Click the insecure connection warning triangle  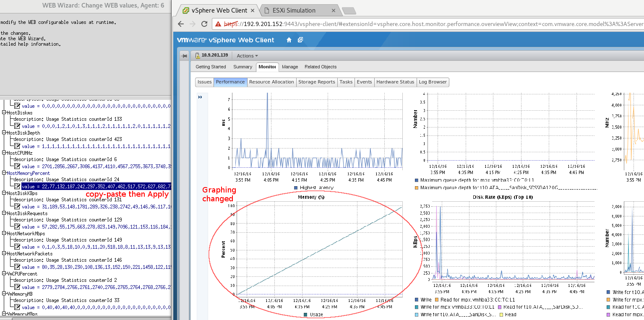218,24
